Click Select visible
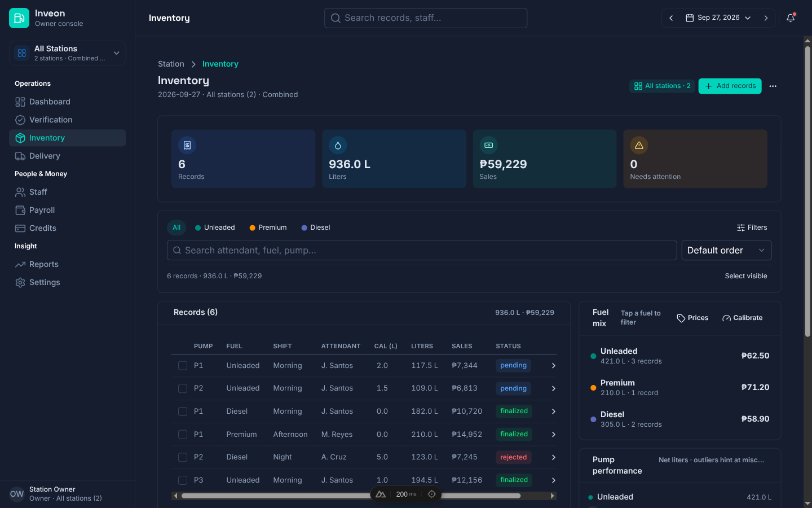Image resolution: width=812 pixels, height=508 pixels. click(746, 276)
